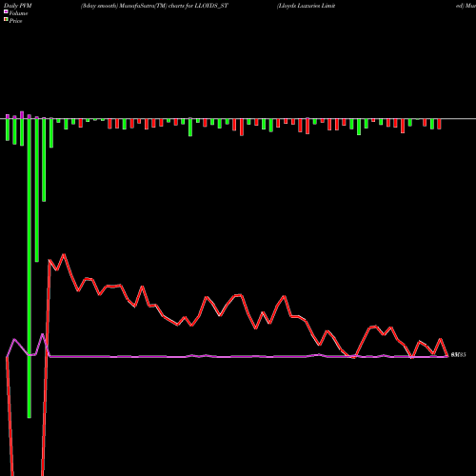
Task: Click the Price legend color swatch
Action: point(6,20)
